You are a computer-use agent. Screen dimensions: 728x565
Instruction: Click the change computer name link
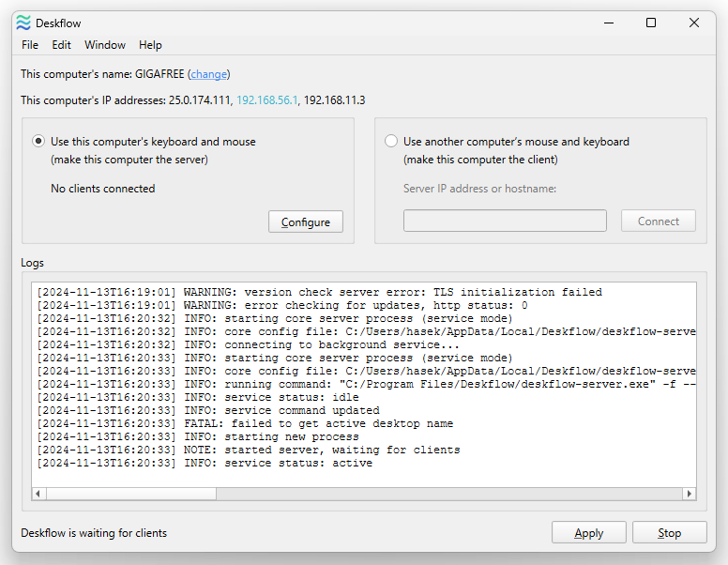pos(208,74)
